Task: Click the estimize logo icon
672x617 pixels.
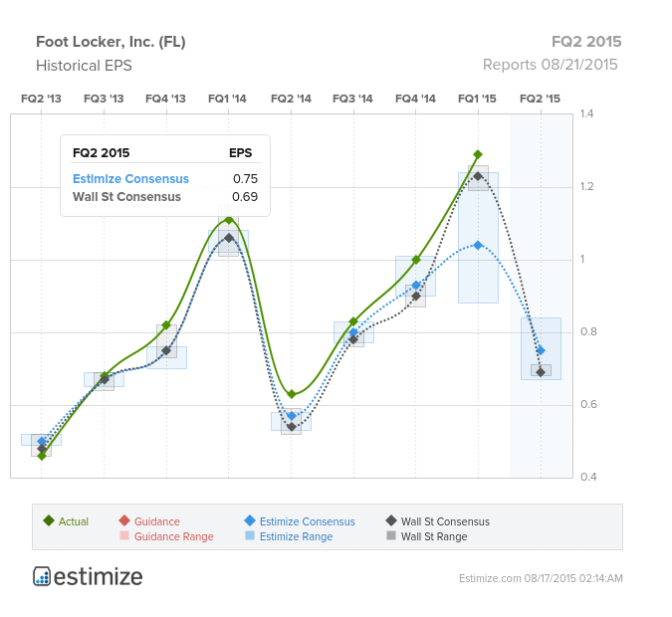Action: click(42, 576)
